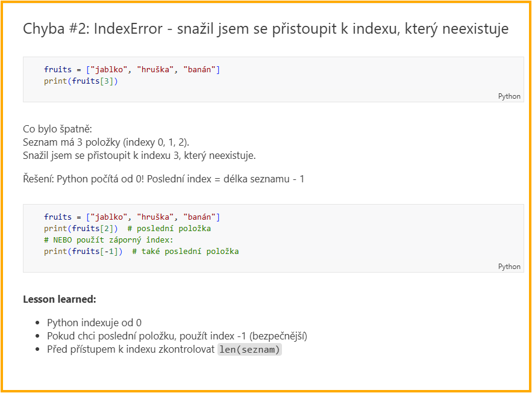Select the string "banán" in second code block
The height and width of the screenshot is (393, 532).
coord(200,217)
